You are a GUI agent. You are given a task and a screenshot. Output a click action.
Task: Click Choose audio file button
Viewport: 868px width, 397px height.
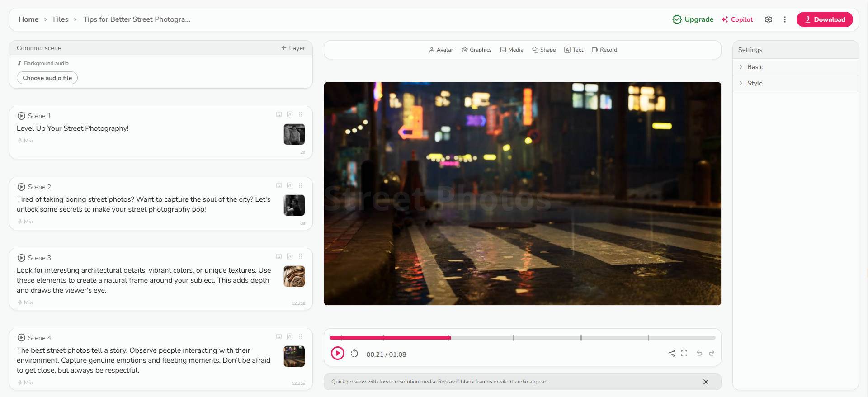pyautogui.click(x=47, y=78)
